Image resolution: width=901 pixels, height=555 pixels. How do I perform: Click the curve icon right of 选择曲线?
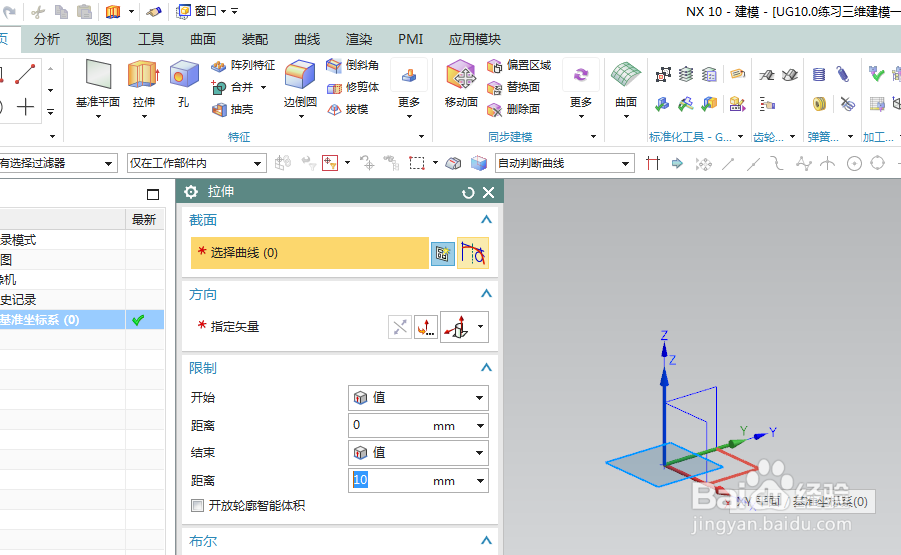click(473, 253)
